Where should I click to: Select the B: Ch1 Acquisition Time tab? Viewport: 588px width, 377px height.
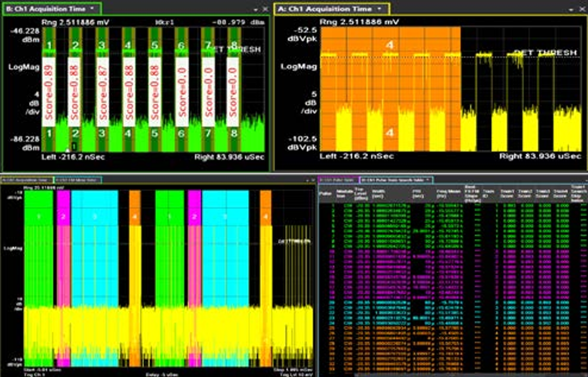(52, 8)
